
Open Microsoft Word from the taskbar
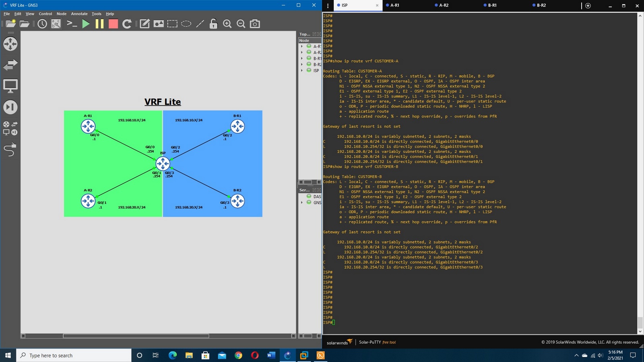tap(271, 356)
